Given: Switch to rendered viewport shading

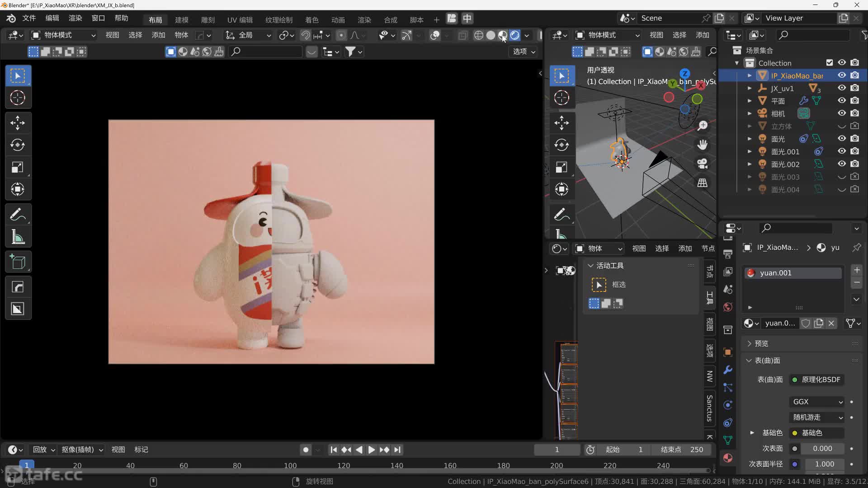Looking at the screenshot, I should (x=514, y=35).
